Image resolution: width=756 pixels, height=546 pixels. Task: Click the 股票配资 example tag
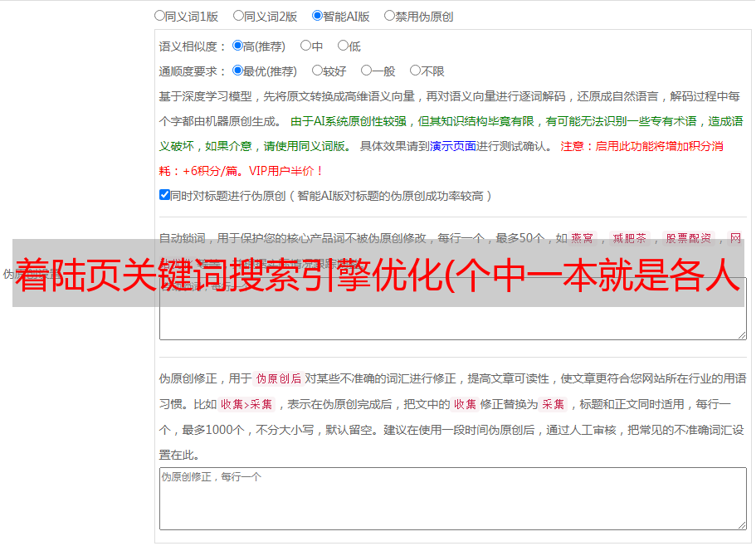coord(689,238)
